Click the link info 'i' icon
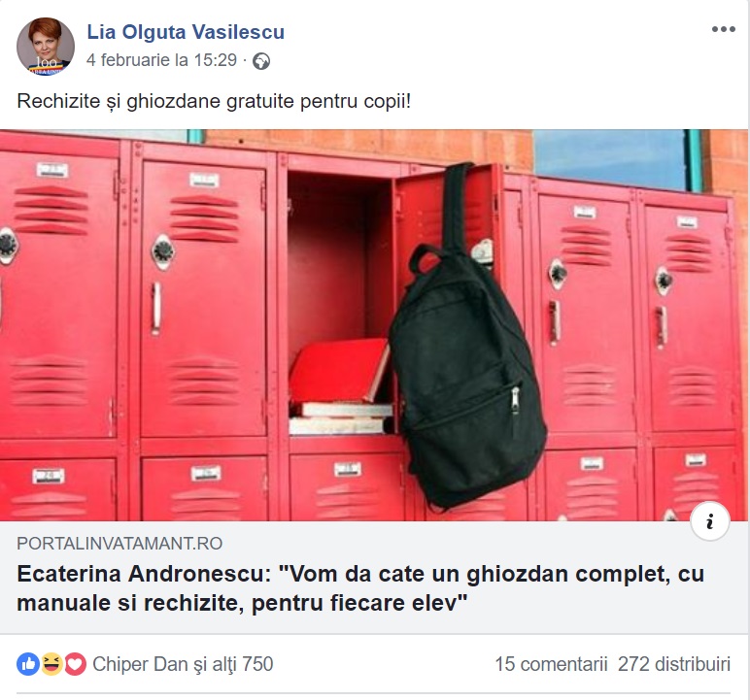Viewport: 750px width, 700px height. coord(710,521)
